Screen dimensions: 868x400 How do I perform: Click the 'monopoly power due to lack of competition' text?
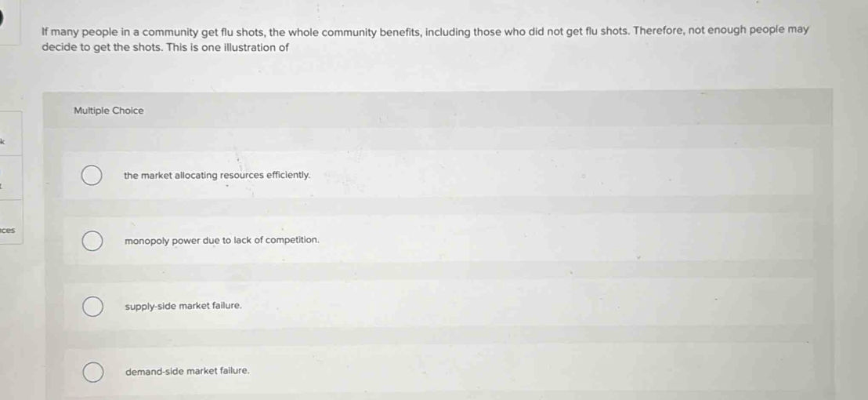click(222, 241)
